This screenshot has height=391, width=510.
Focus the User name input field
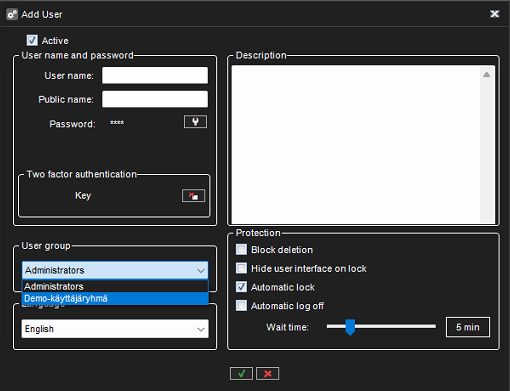(x=155, y=76)
